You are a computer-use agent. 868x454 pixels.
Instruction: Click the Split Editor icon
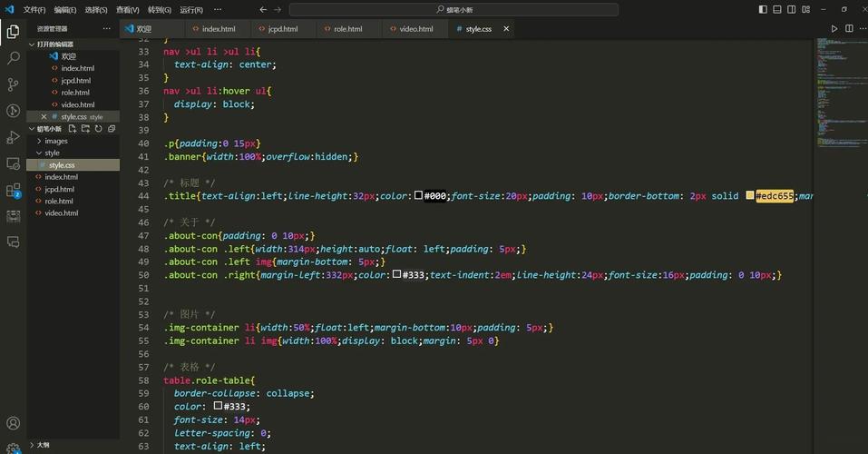click(x=849, y=29)
